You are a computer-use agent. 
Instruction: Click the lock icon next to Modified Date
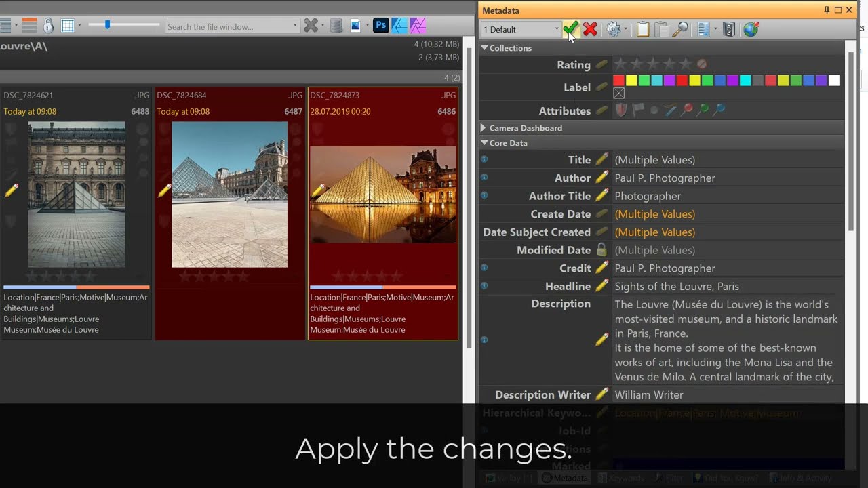(601, 250)
